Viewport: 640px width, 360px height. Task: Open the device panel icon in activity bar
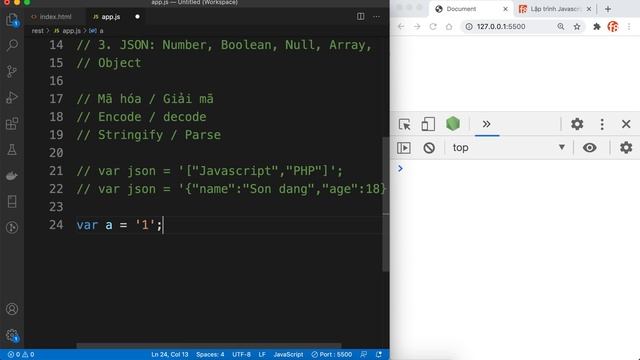click(x=12, y=202)
